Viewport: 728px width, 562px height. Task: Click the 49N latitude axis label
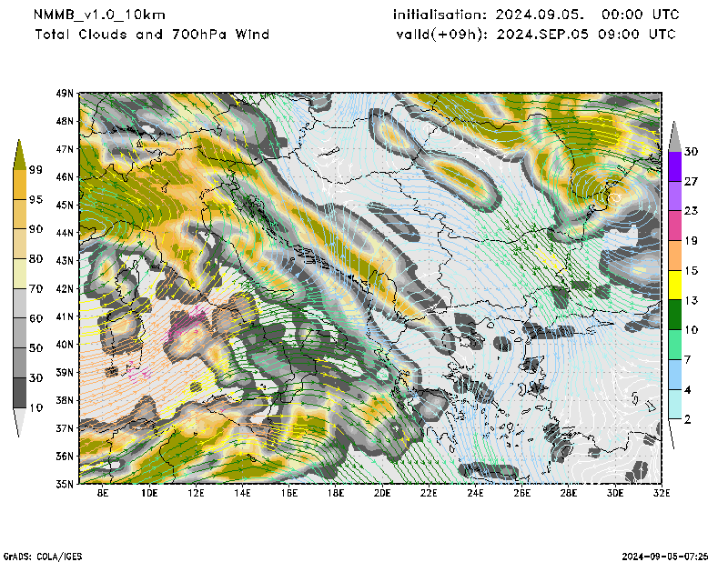coord(64,93)
